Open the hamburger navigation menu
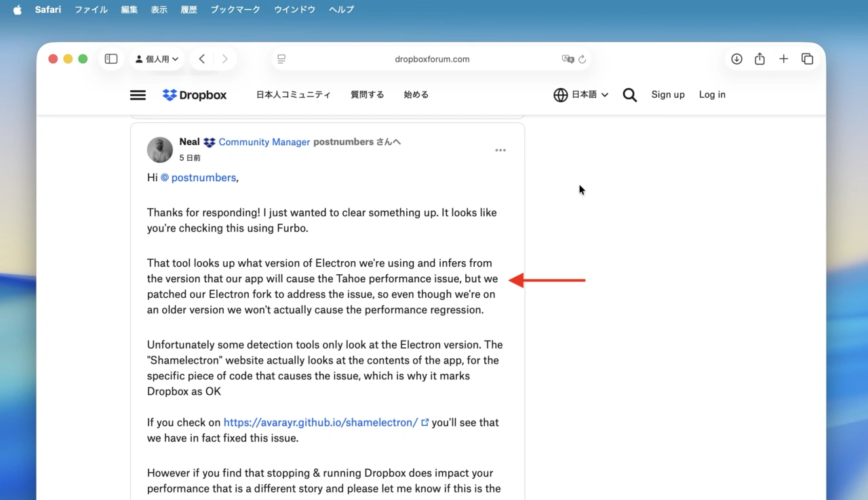This screenshot has width=868, height=500. [138, 95]
